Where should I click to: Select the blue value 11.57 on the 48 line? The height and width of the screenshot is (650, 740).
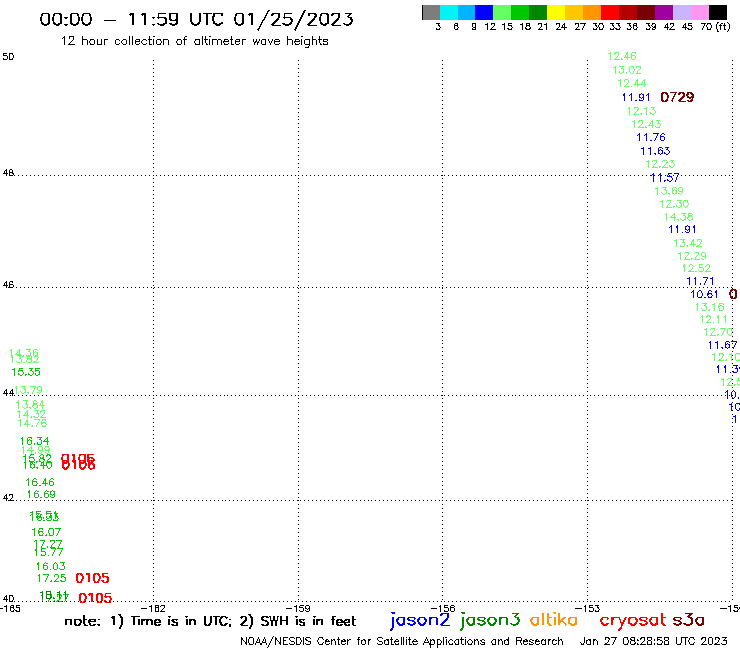(x=665, y=177)
